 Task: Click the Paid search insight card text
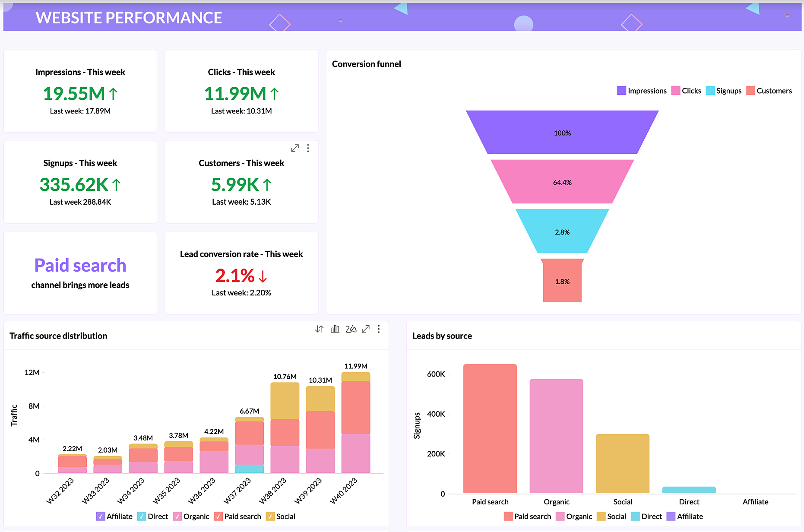[x=80, y=265]
